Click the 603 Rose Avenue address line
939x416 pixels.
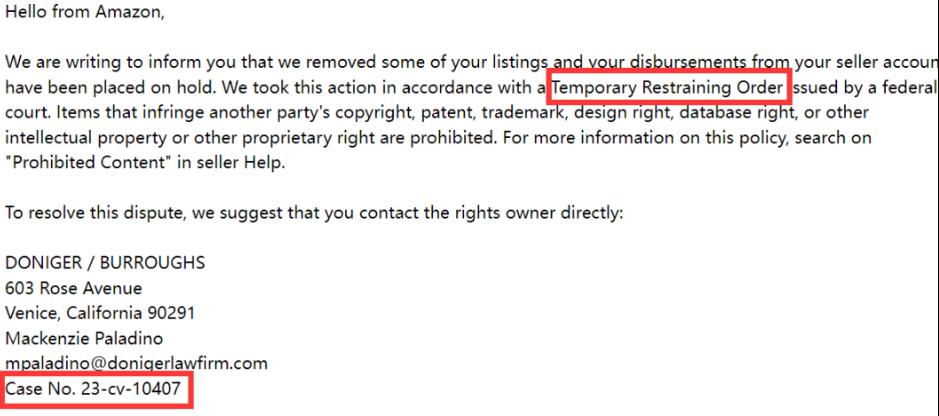pyautogui.click(x=74, y=288)
